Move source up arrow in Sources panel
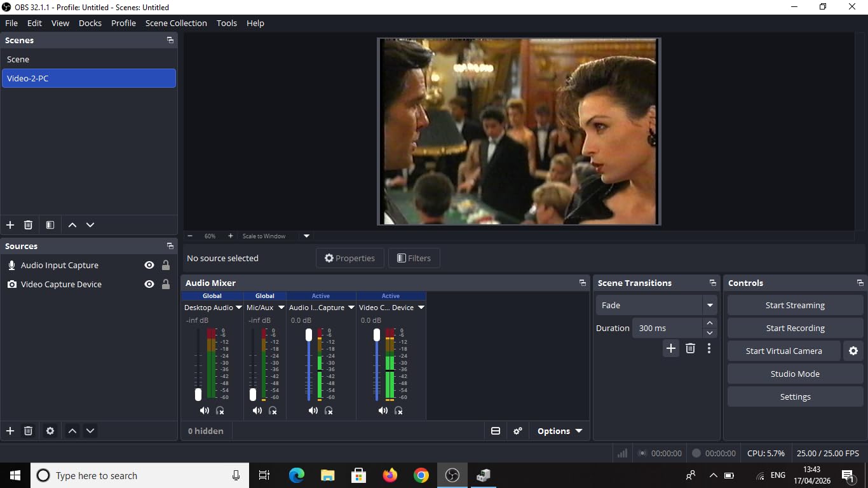Viewport: 868px width, 488px height. click(x=72, y=431)
